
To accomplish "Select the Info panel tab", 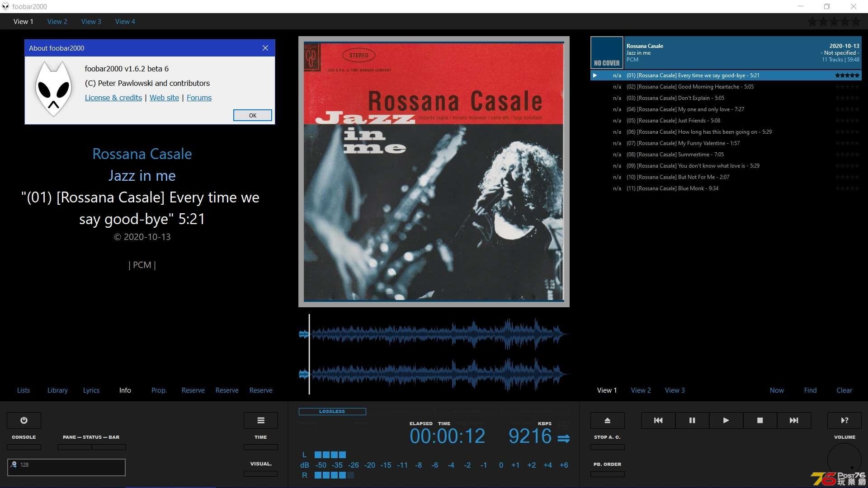I will (x=125, y=390).
